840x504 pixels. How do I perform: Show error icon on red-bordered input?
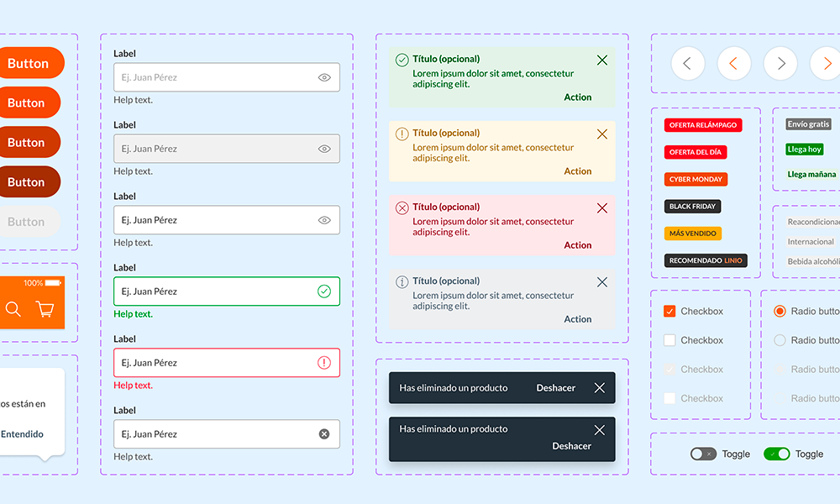click(x=324, y=363)
